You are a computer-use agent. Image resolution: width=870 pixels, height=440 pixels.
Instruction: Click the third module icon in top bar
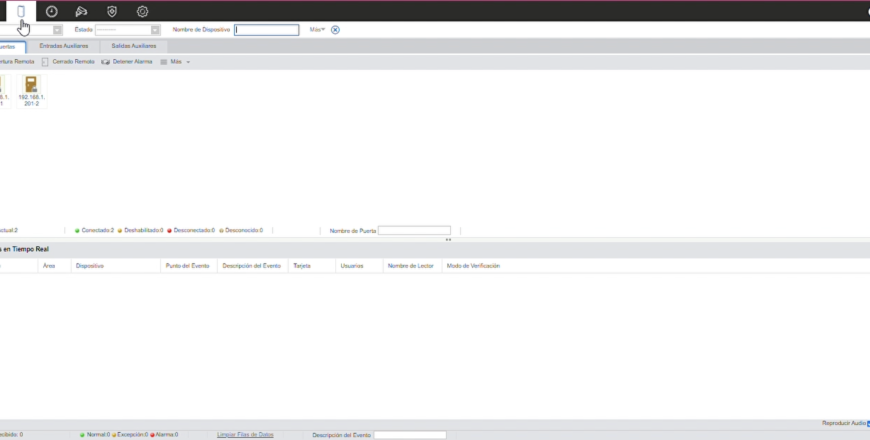(x=81, y=11)
